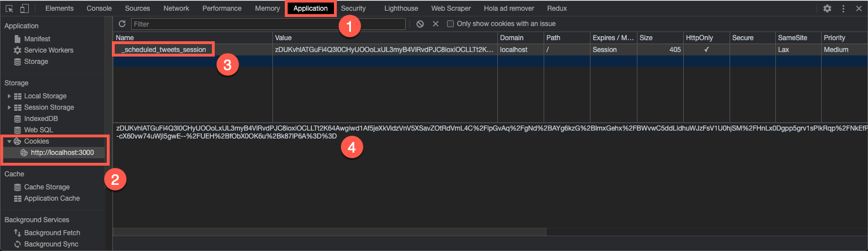
Task: Enable 'Only show cookies with an issue'
Action: point(450,24)
